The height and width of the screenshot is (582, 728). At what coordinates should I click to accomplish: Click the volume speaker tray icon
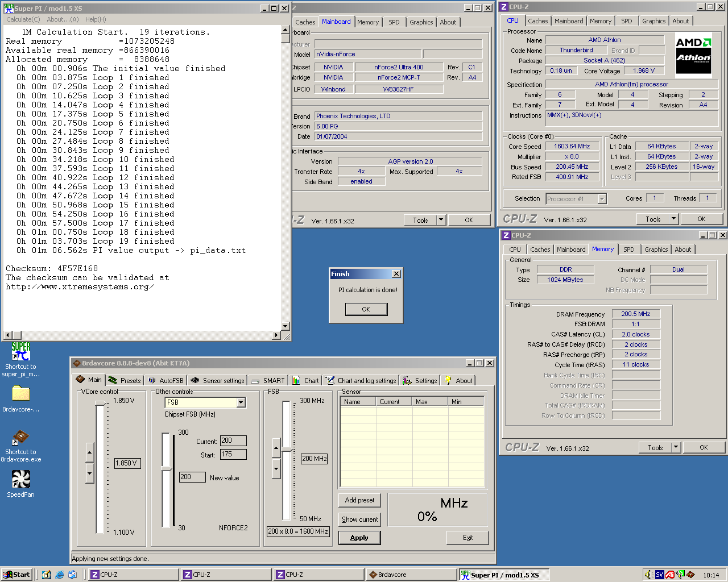(x=648, y=575)
